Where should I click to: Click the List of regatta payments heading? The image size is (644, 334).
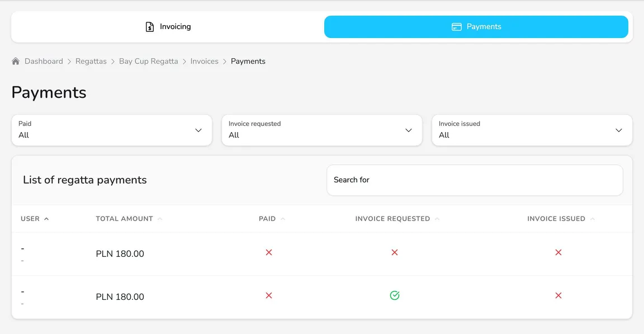coord(84,180)
